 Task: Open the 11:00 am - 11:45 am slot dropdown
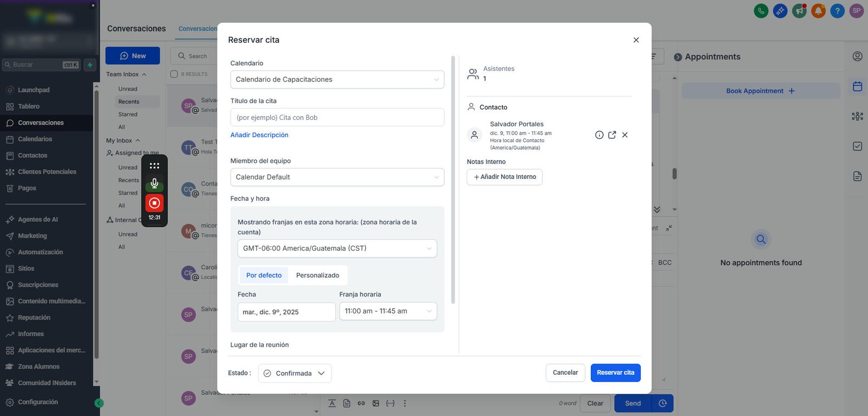pos(388,311)
